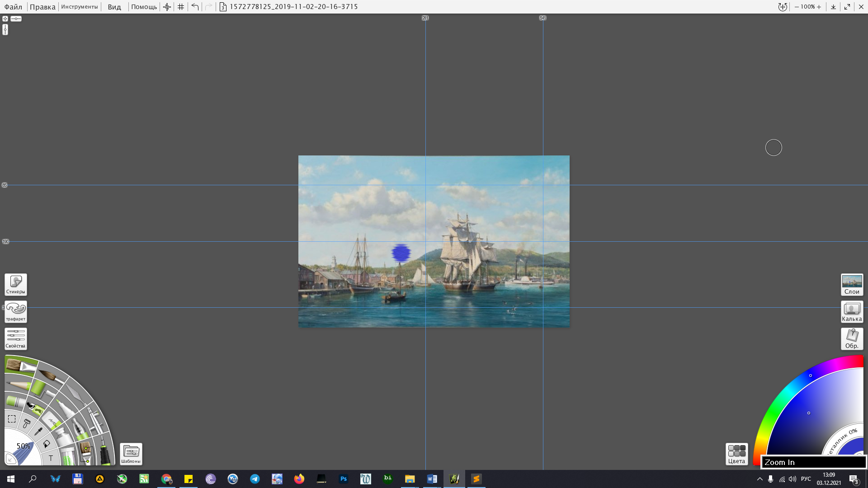Select the Watercolor brush tool
The image size is (868, 488).
[x=51, y=375]
